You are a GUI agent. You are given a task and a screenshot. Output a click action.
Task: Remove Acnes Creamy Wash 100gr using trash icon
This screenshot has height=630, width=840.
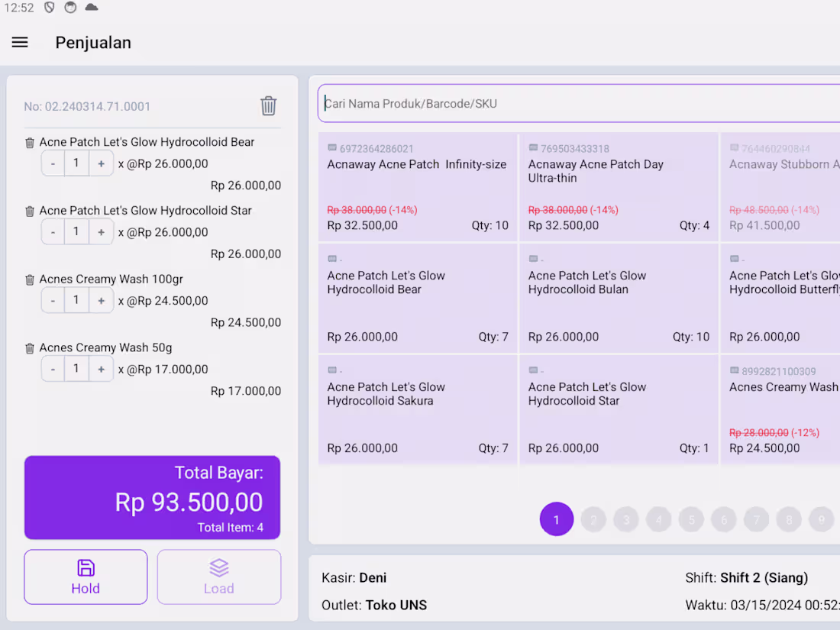click(x=29, y=279)
